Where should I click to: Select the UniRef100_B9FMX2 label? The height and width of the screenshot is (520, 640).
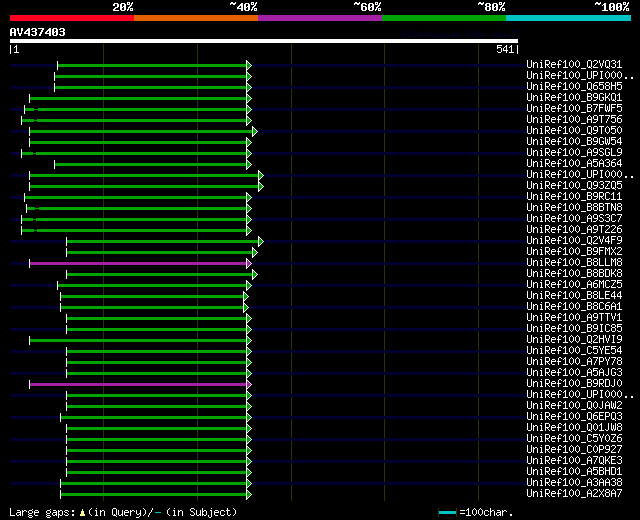pyautogui.click(x=574, y=251)
